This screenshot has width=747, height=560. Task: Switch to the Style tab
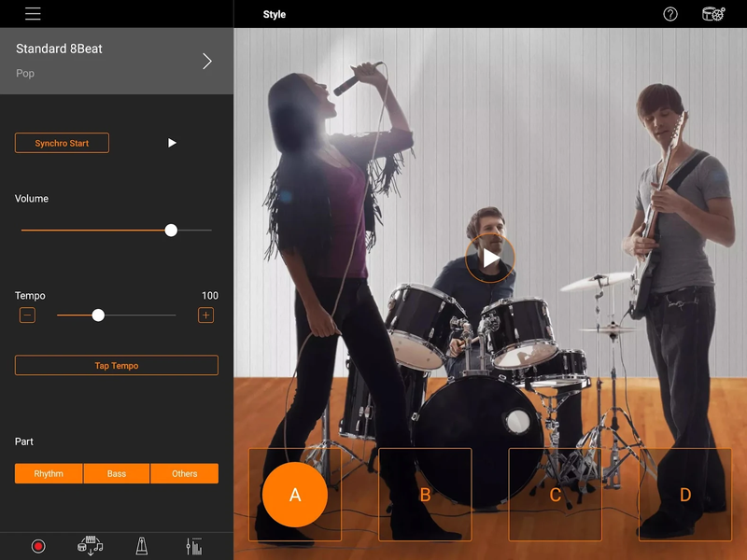(x=275, y=14)
